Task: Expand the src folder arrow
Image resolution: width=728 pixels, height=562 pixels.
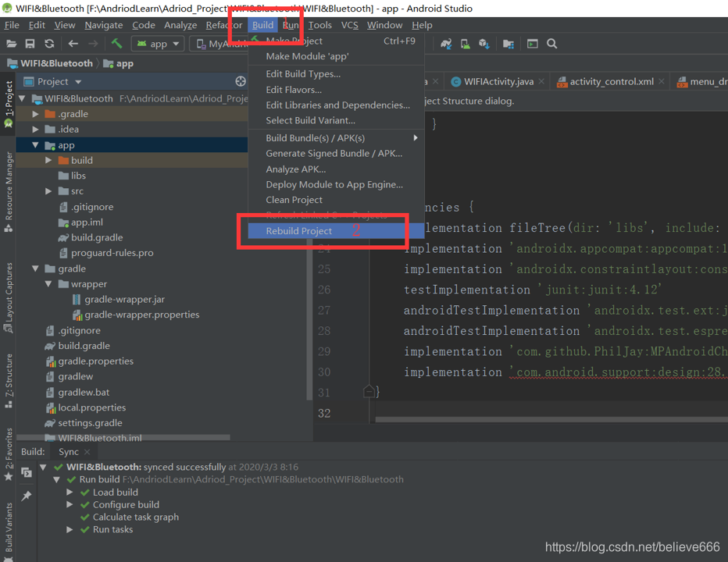Action: click(x=48, y=191)
